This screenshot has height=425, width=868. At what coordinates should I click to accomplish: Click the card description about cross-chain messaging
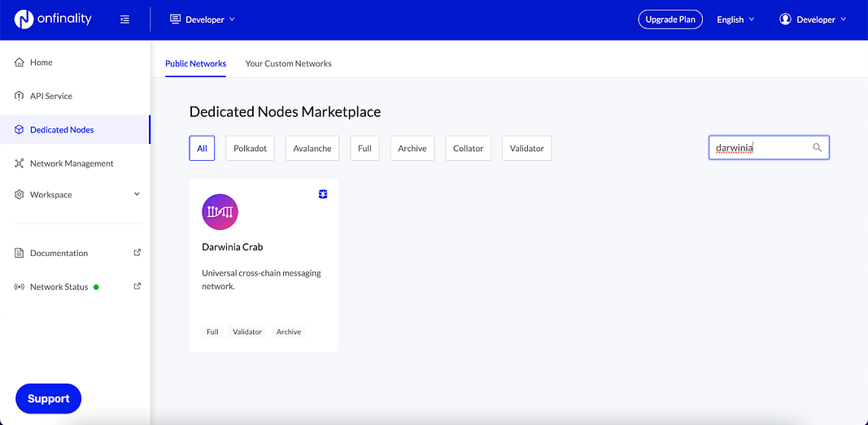click(261, 280)
